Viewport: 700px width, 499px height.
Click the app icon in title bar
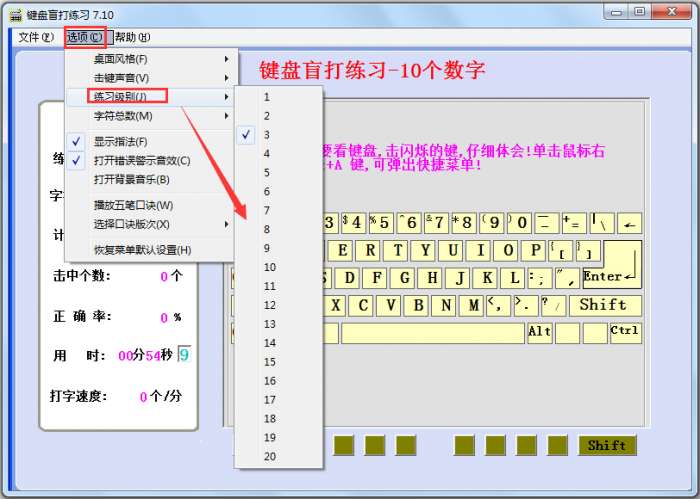pos(15,13)
